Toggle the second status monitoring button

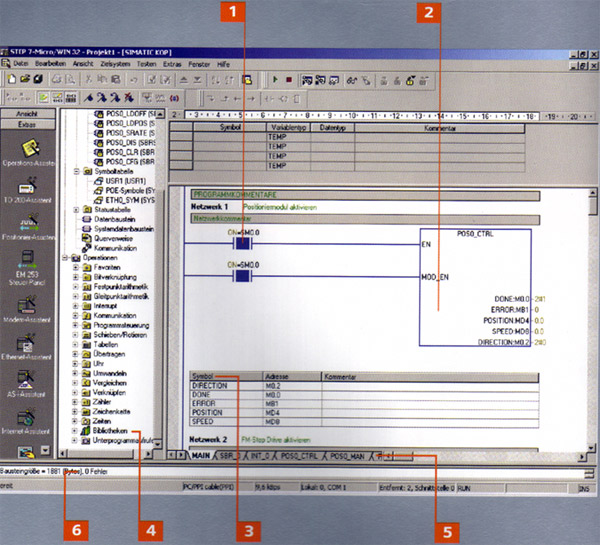(320, 80)
